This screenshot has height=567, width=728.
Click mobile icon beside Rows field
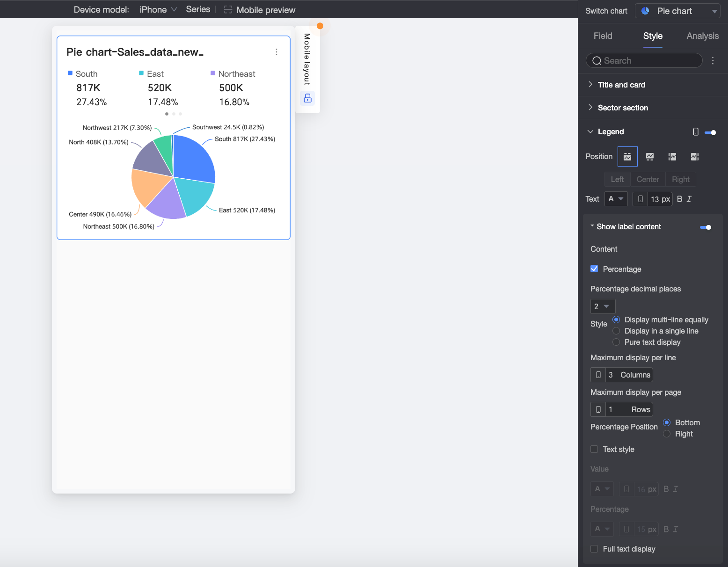(598, 409)
